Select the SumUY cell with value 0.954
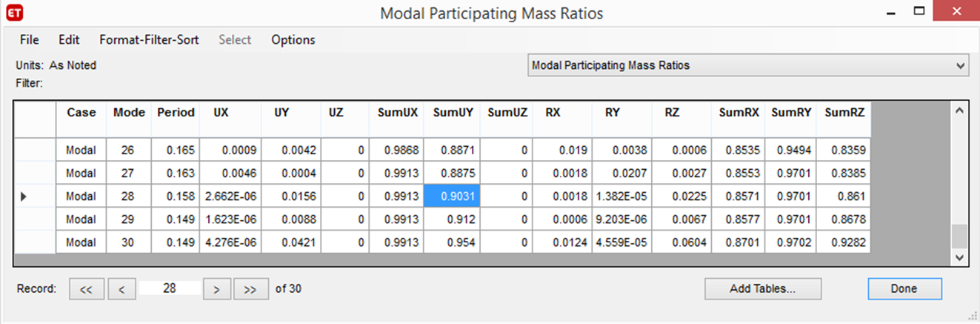This screenshot has height=324, width=980. click(x=451, y=242)
